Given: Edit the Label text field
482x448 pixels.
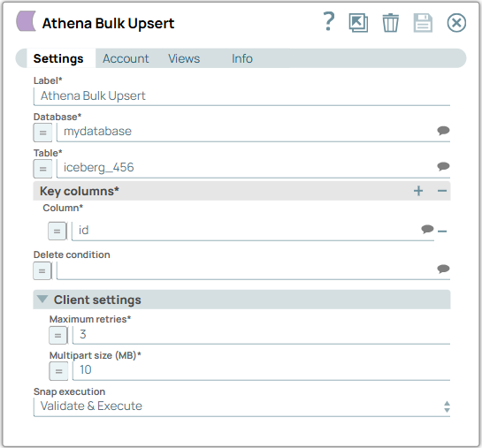Looking at the screenshot, I should [241, 96].
